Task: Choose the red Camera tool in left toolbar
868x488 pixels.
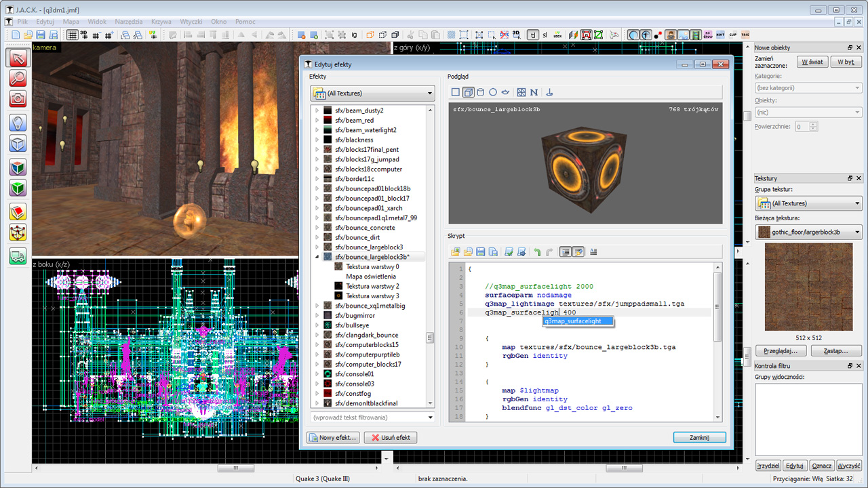Action: pos(18,99)
